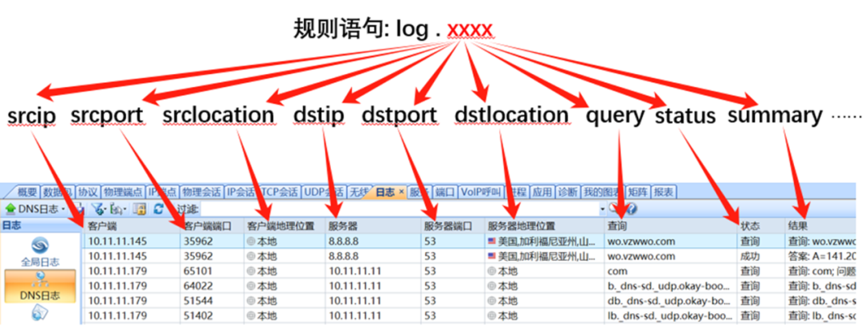Switch to the 矩阵 tab

(637, 192)
